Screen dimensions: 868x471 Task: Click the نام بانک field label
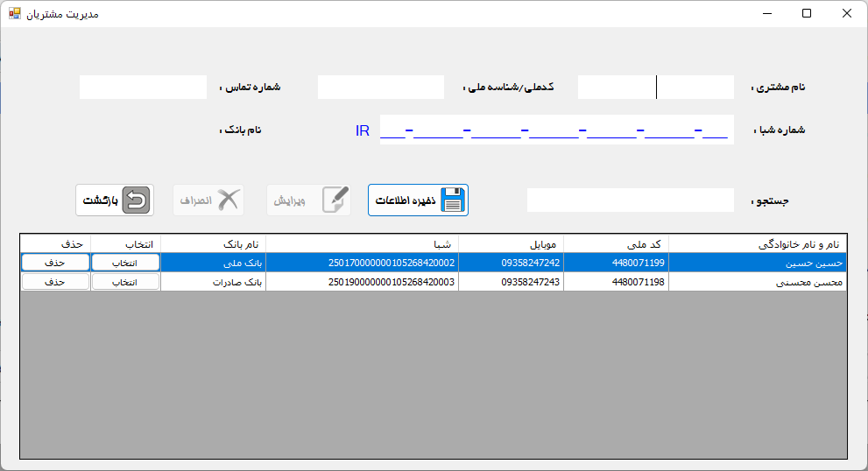coord(240,130)
